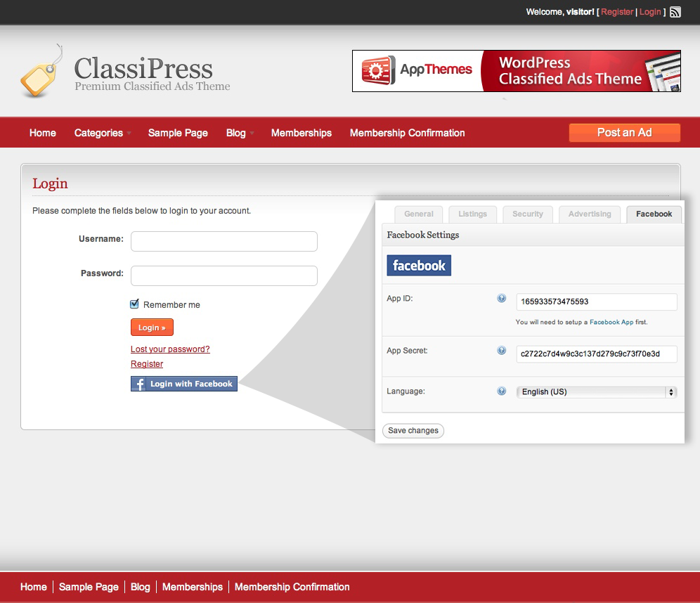700x603 pixels.
Task: Open Memberships in the footer menu
Action: [x=193, y=587]
